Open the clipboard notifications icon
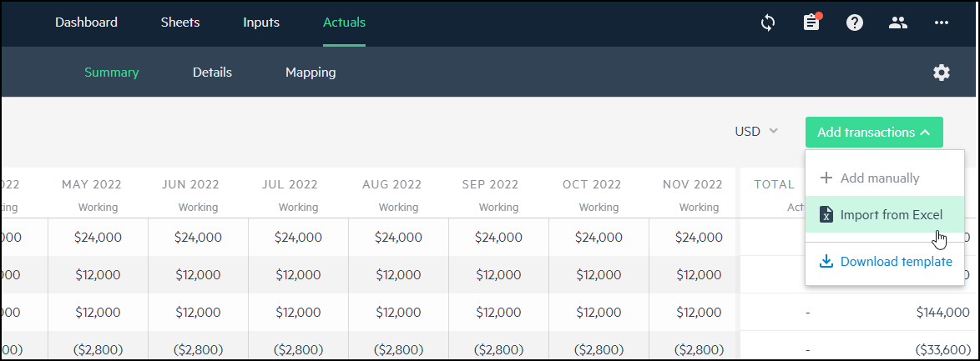The height and width of the screenshot is (361, 980). tap(811, 23)
